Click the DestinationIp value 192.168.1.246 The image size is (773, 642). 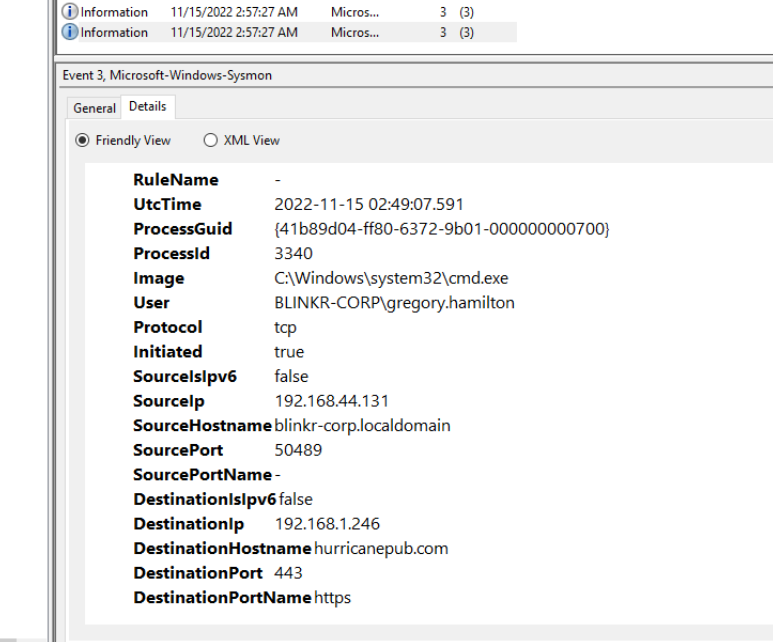tap(327, 524)
